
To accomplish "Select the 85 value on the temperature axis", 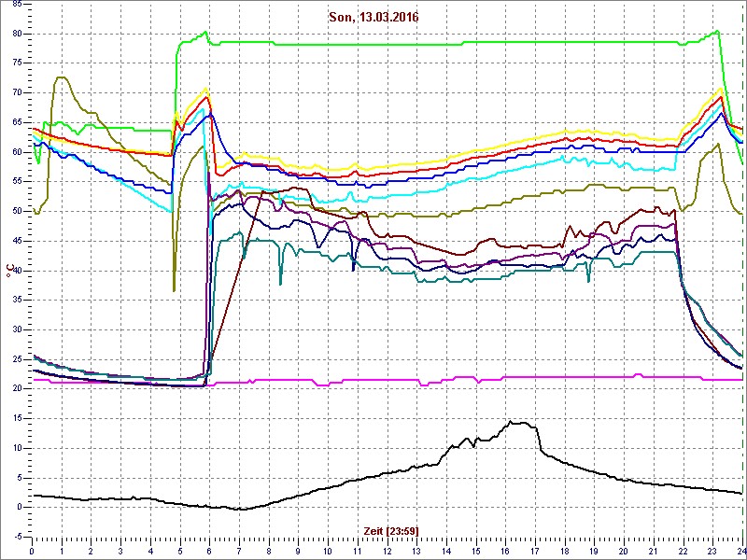I will [16, 5].
